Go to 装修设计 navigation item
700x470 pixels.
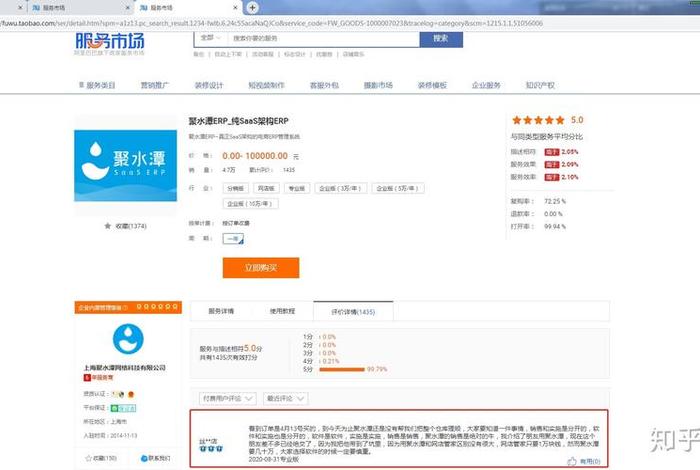point(209,85)
